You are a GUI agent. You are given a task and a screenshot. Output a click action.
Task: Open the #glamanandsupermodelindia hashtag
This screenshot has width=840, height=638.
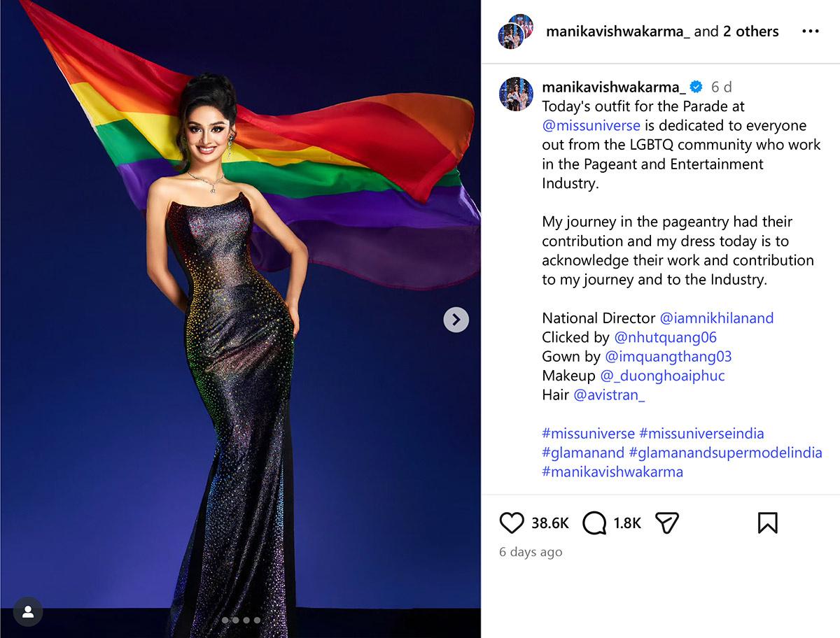tap(725, 453)
